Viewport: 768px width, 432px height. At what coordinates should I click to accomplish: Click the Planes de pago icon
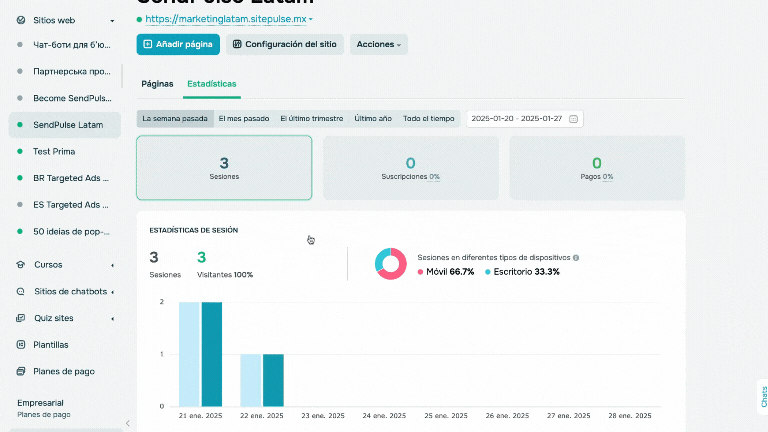pos(21,371)
